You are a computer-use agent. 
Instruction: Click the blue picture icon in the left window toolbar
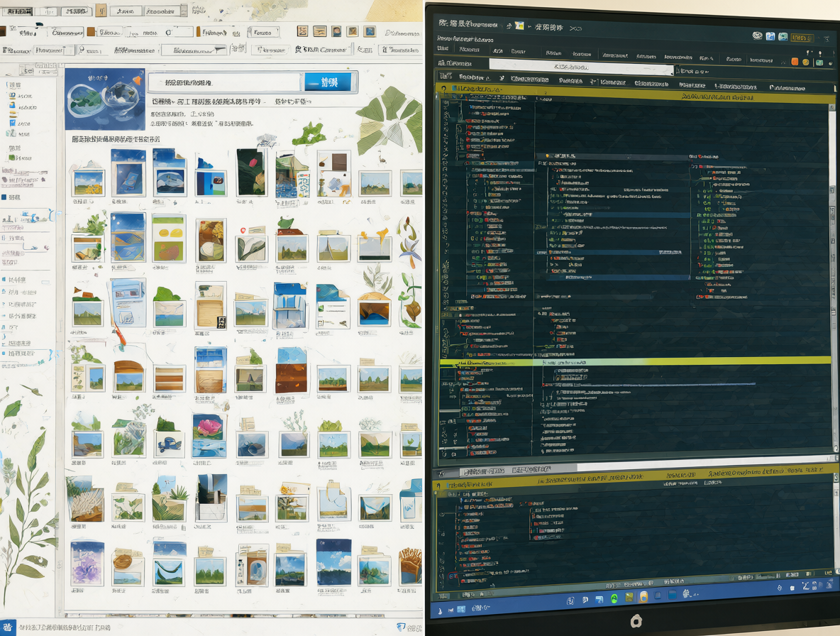(x=370, y=32)
